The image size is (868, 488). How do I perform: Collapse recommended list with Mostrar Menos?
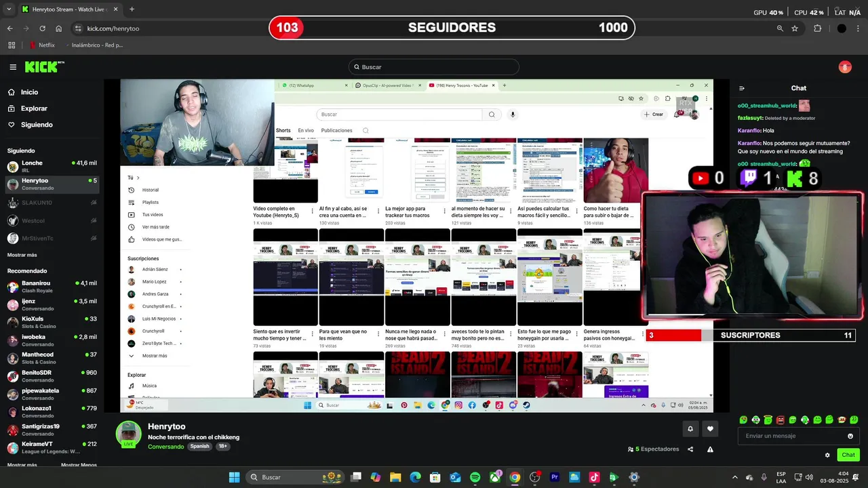79,465
